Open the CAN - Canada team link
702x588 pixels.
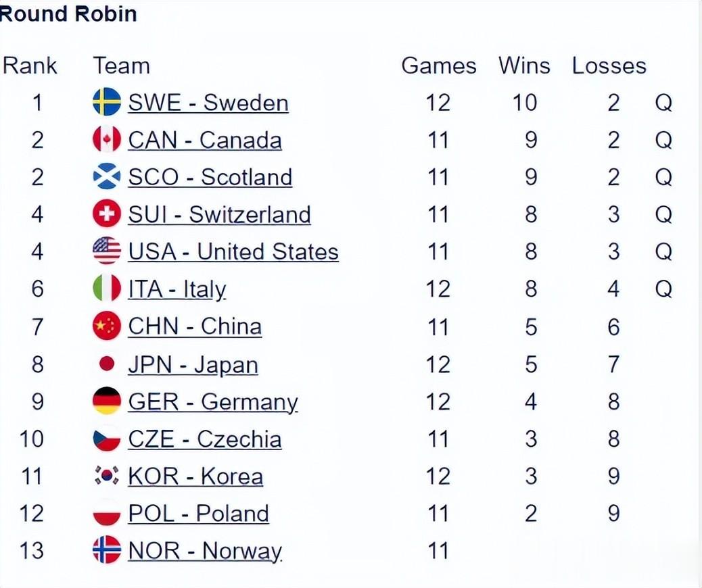pyautogui.click(x=205, y=140)
